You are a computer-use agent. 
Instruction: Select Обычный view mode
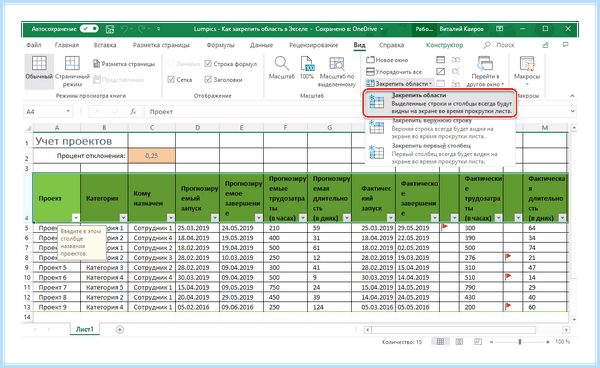pyautogui.click(x=39, y=72)
